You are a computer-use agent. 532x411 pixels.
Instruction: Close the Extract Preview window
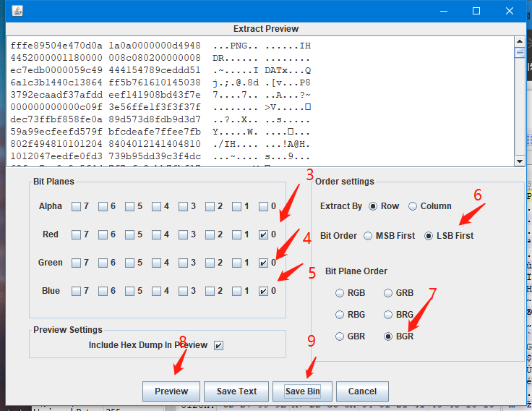510,11
